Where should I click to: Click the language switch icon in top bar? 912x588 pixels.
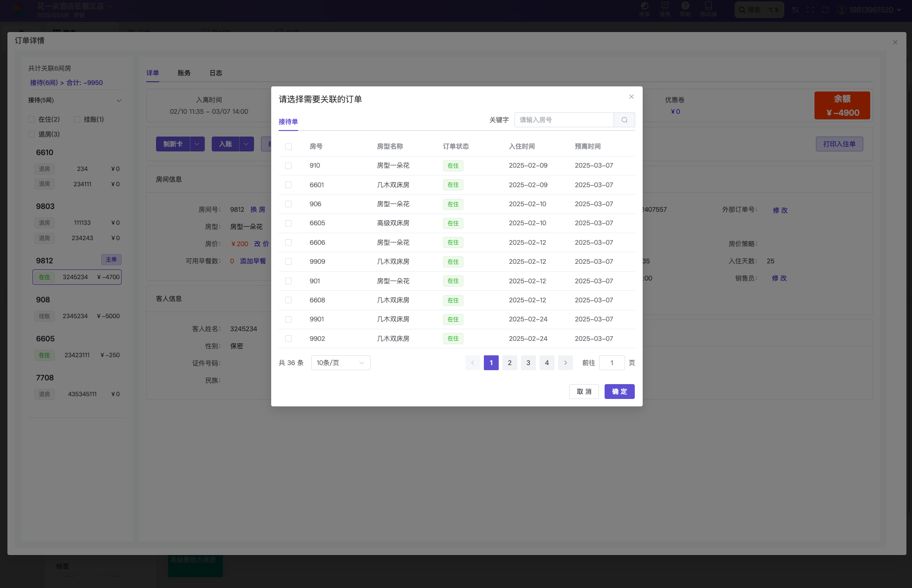[x=795, y=10]
